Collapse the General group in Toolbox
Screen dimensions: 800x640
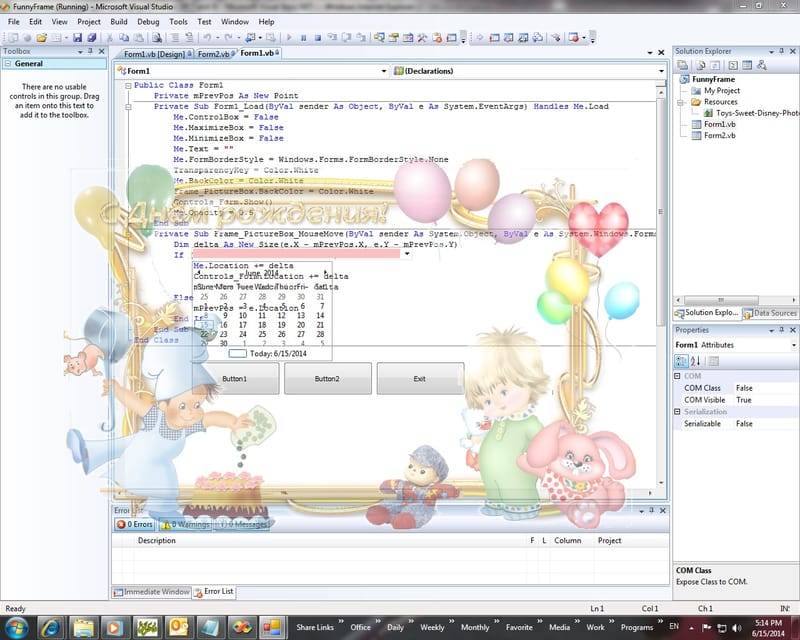pos(8,64)
